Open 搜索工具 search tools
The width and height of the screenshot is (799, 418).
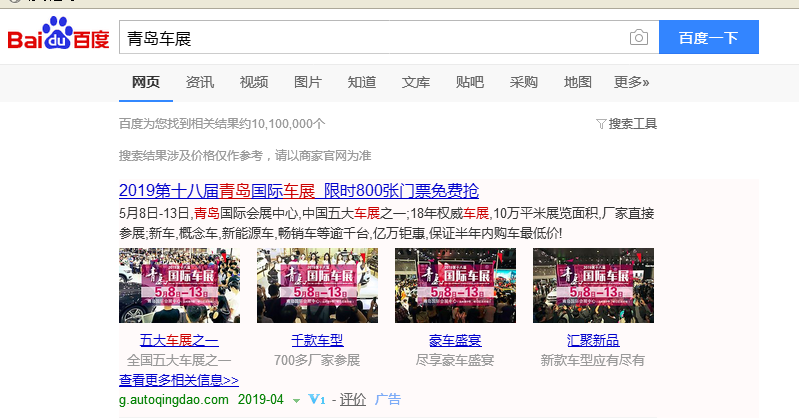pyautogui.click(x=632, y=124)
